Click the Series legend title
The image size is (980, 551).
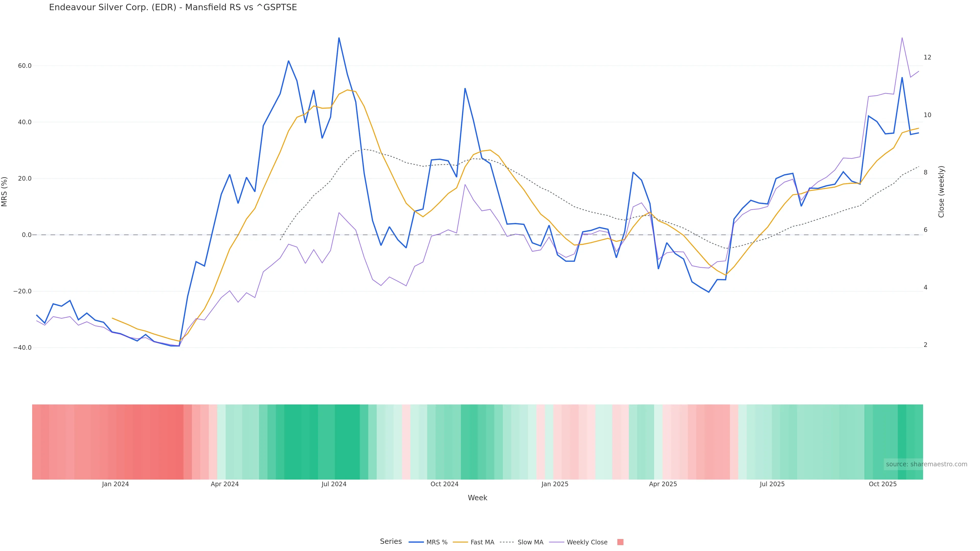click(391, 542)
